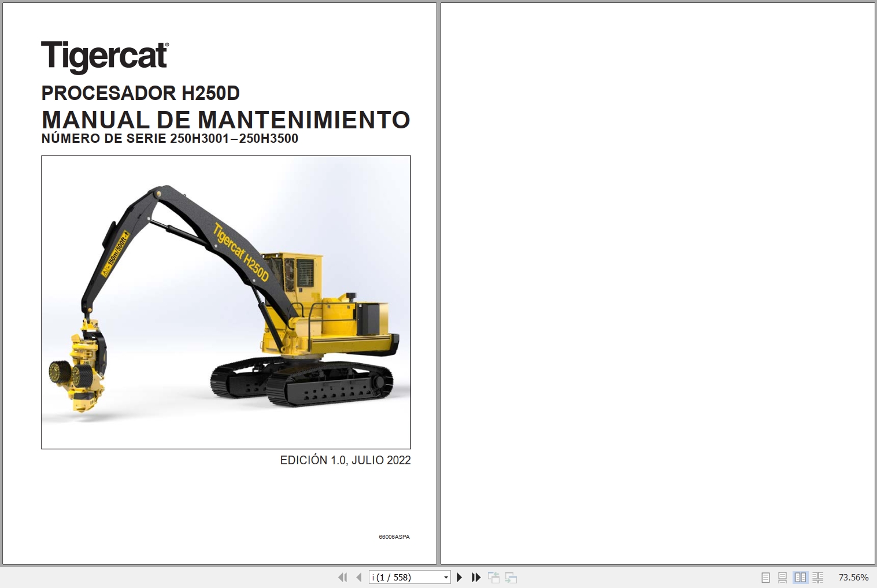877x588 pixels.
Task: Switch to single page layout
Action: [766, 577]
